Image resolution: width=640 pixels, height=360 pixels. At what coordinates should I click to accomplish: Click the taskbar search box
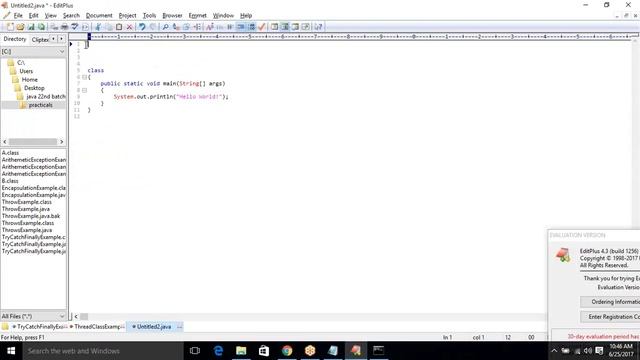click(103, 351)
